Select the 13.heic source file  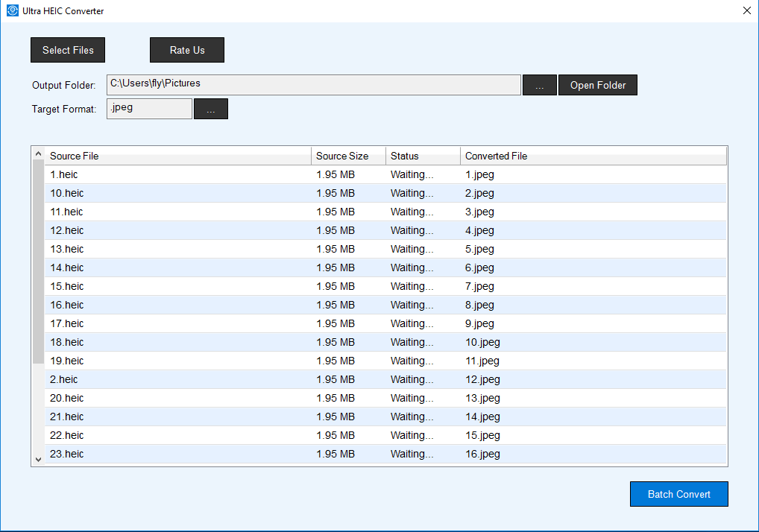pos(67,249)
